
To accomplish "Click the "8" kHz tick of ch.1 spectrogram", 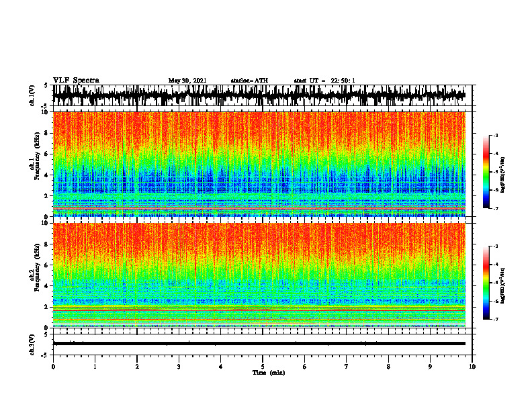I will point(47,133).
